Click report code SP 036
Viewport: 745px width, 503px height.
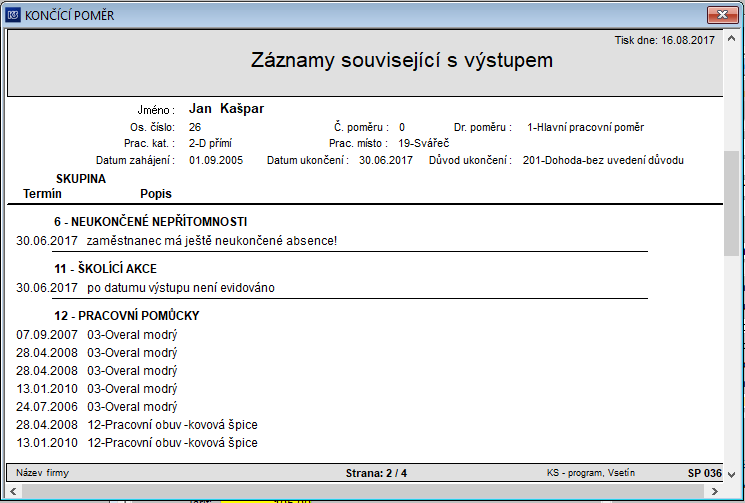705,473
